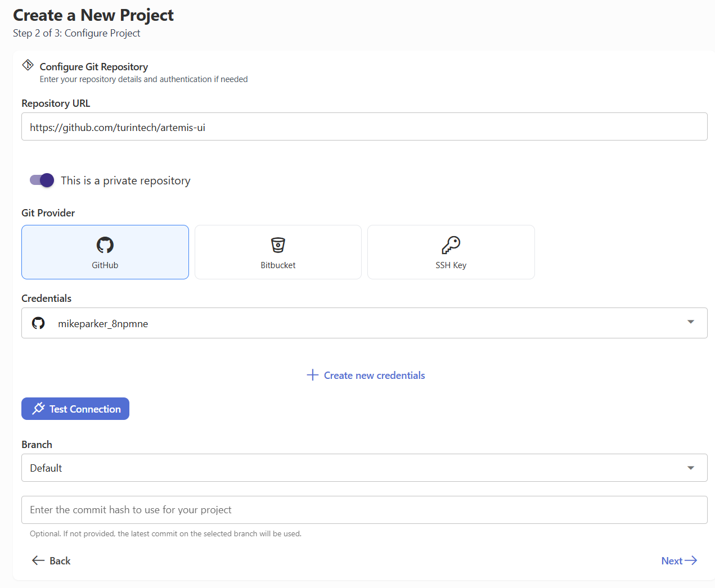Focus the Repository URL input field
The image size is (715, 588).
pos(365,126)
